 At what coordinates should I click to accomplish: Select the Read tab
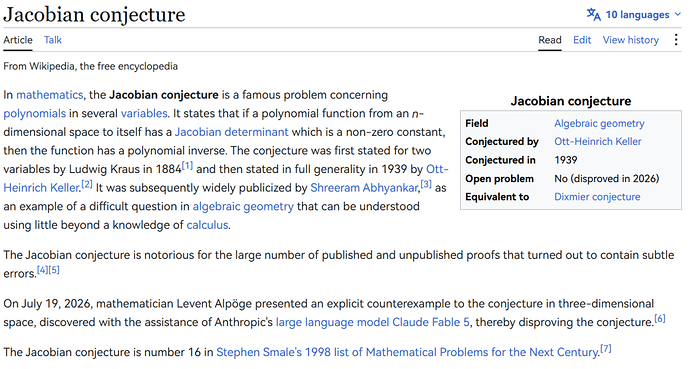pos(550,40)
